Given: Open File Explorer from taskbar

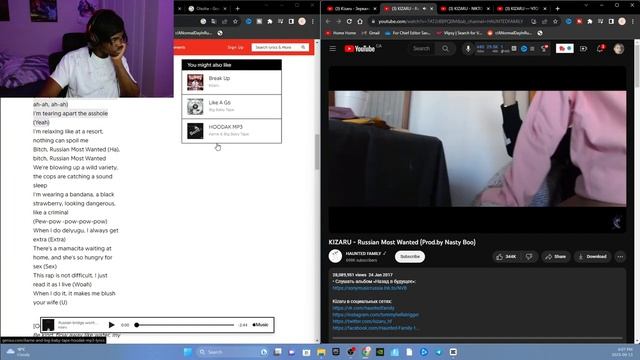Looking at the screenshot, I should click(x=321, y=352).
